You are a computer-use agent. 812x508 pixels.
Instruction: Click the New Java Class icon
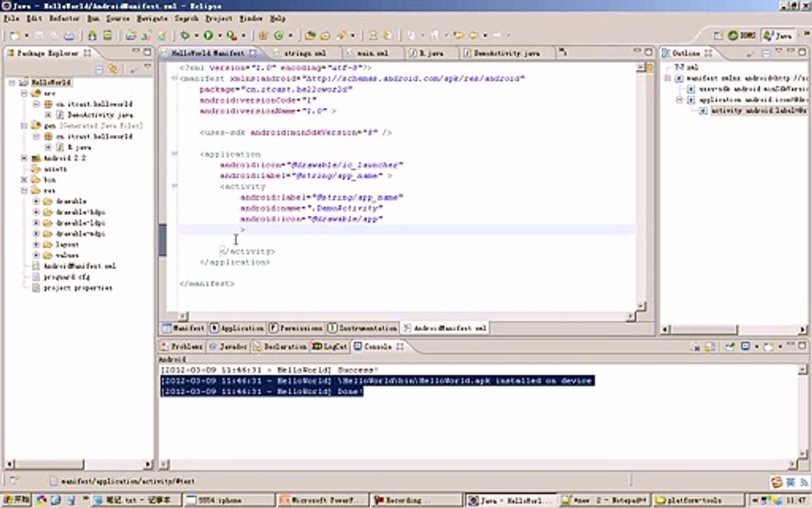(278, 36)
